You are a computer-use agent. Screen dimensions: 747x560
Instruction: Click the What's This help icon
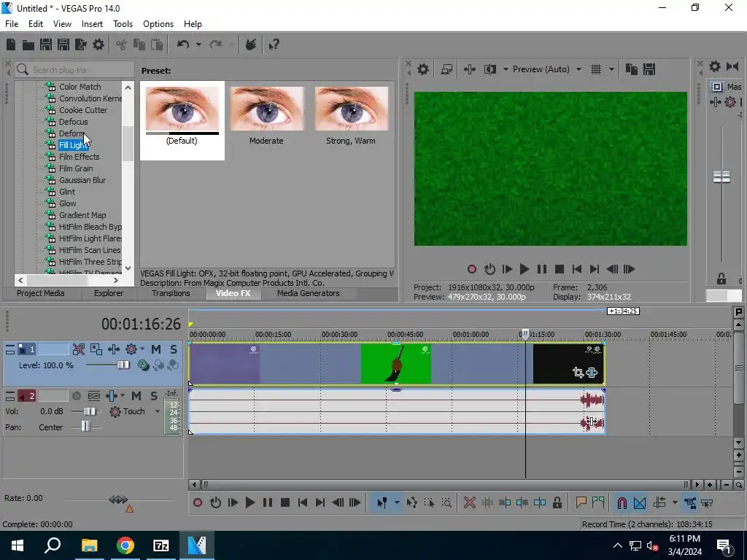point(274,44)
